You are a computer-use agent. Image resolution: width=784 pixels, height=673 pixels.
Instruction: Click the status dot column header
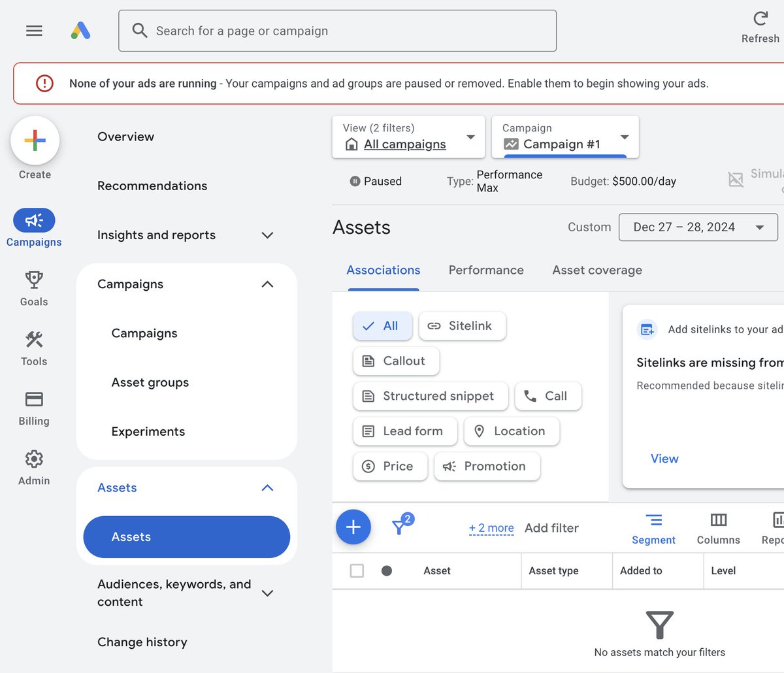coord(387,571)
